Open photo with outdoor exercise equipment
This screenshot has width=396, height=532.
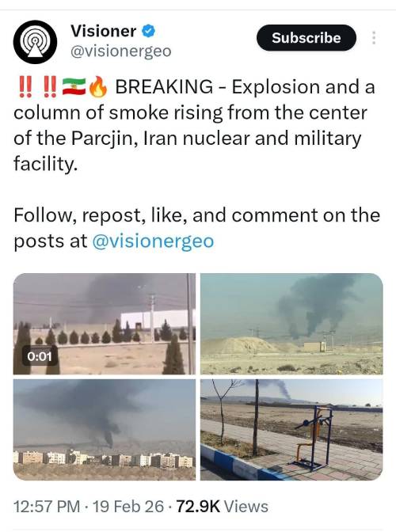(291, 430)
